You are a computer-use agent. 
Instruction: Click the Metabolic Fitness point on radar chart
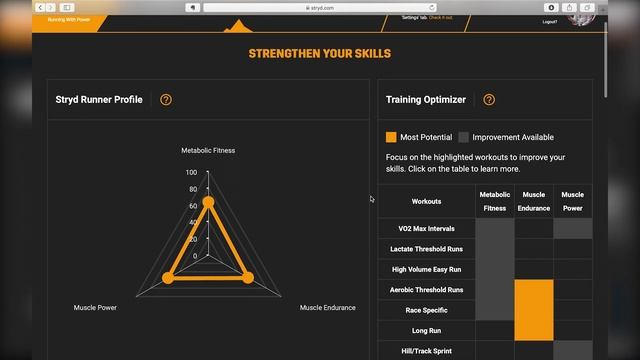click(x=208, y=202)
